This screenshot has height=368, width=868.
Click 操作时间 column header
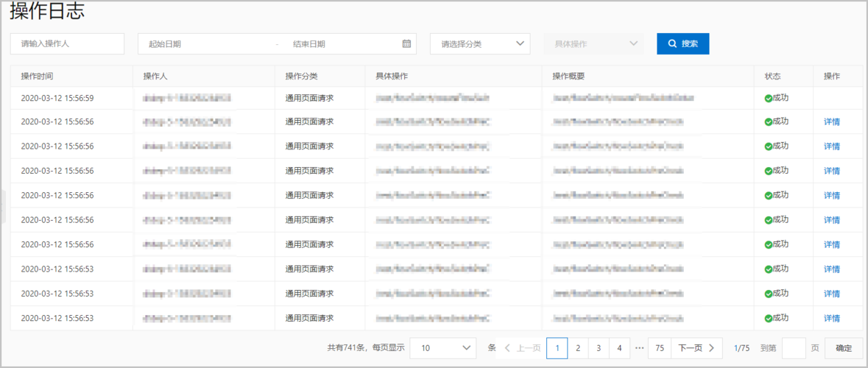click(37, 76)
